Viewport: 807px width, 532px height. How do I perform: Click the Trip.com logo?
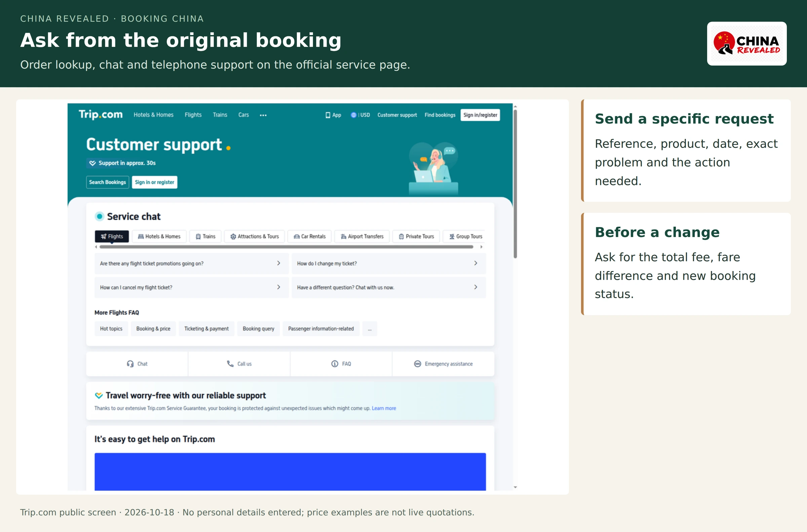(x=101, y=114)
